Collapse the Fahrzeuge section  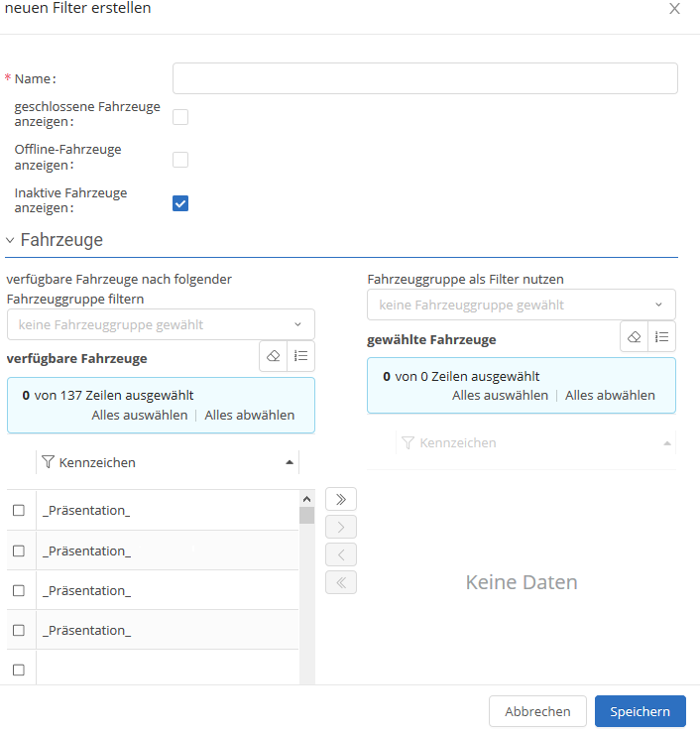click(x=11, y=240)
